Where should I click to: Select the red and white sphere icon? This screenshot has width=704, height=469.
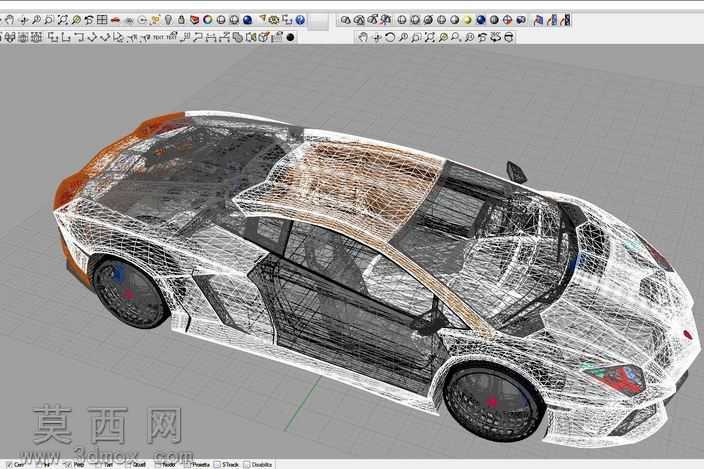coord(507,20)
